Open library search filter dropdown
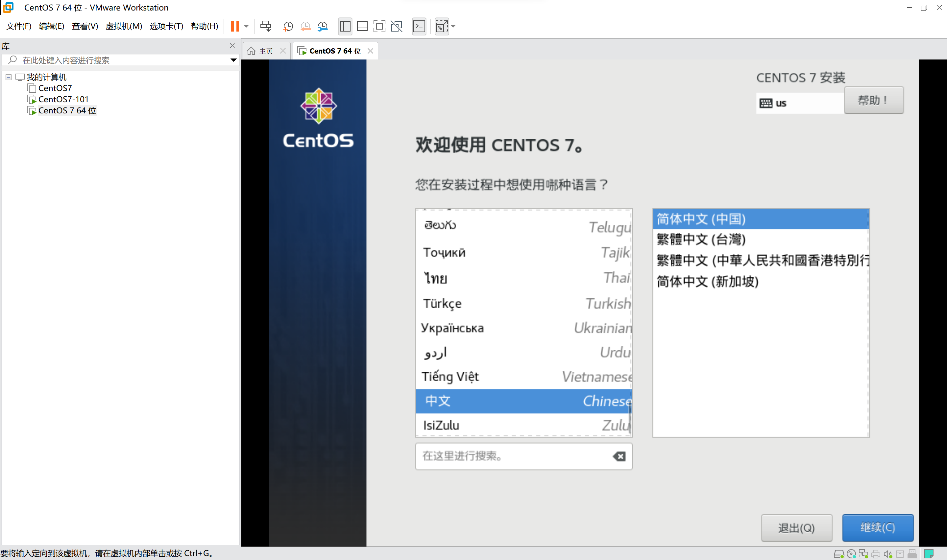 coord(233,60)
